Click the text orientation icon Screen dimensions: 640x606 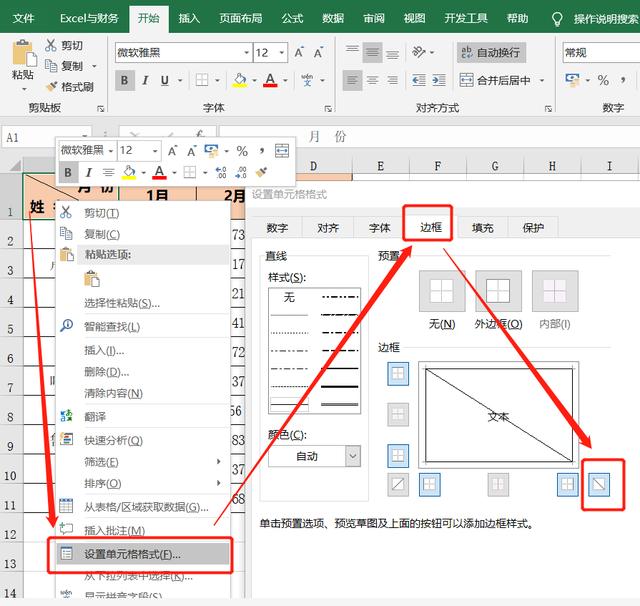coord(419,52)
